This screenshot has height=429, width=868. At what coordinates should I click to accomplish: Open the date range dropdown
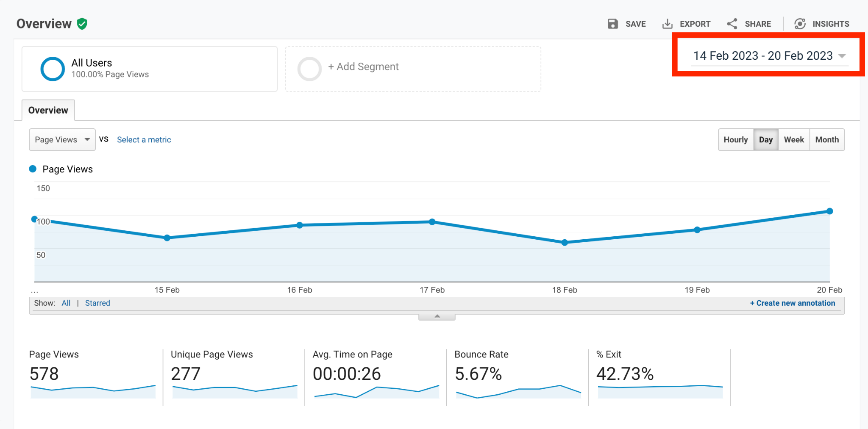point(769,56)
